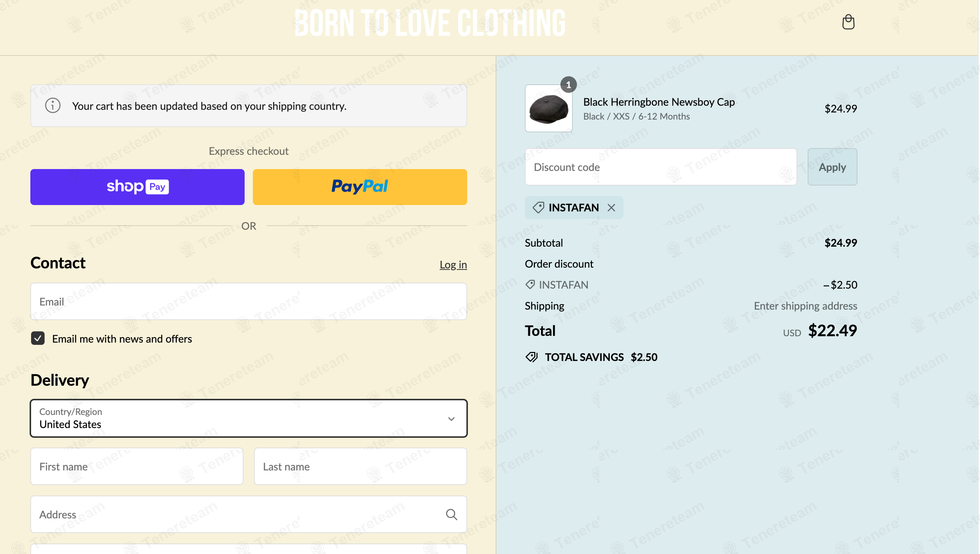Click the Country/Region chevron arrow
Image resolution: width=980 pixels, height=554 pixels.
[x=451, y=419]
